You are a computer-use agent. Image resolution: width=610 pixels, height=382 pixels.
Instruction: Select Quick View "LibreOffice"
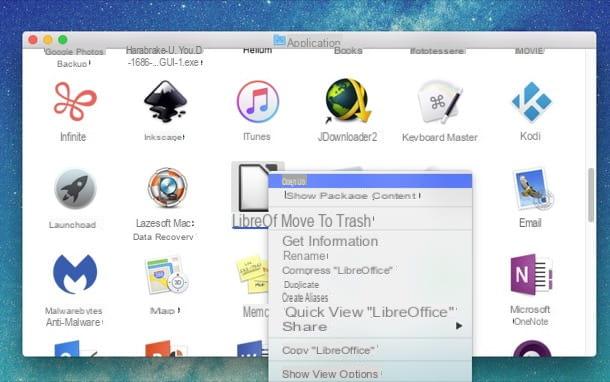(370, 312)
